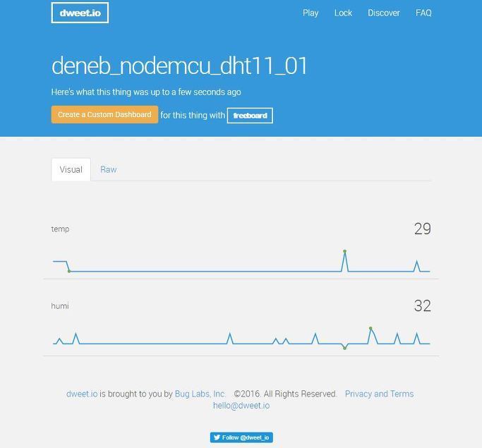Click the lowest dip marker on humi chart
The width and height of the screenshot is (482, 448).
[x=344, y=348]
